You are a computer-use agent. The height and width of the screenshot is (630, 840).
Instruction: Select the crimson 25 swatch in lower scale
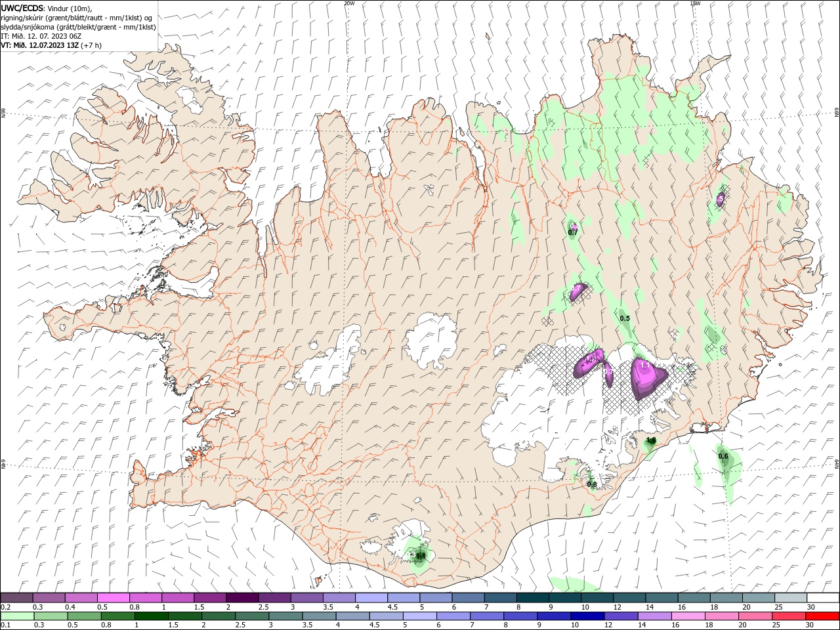click(x=789, y=616)
